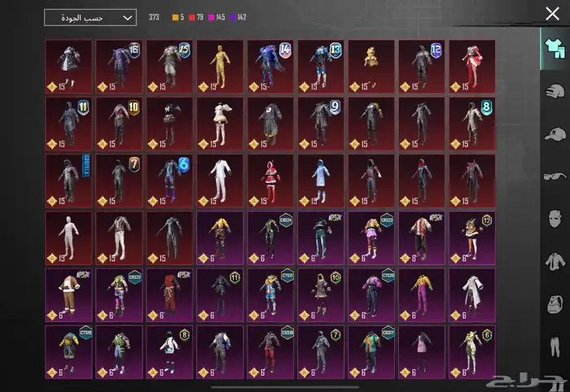This screenshot has width=570, height=392.
Task: Select the jacket category icon
Action: pos(555,261)
